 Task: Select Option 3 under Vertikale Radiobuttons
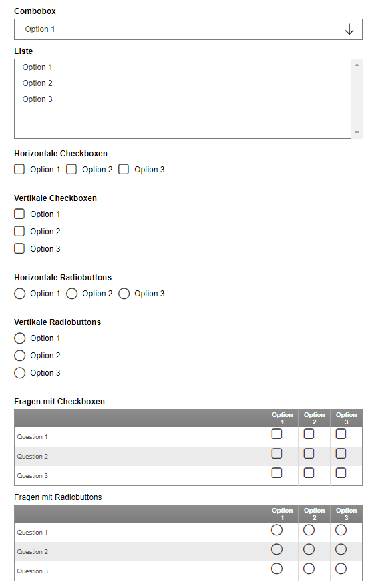click(x=19, y=372)
